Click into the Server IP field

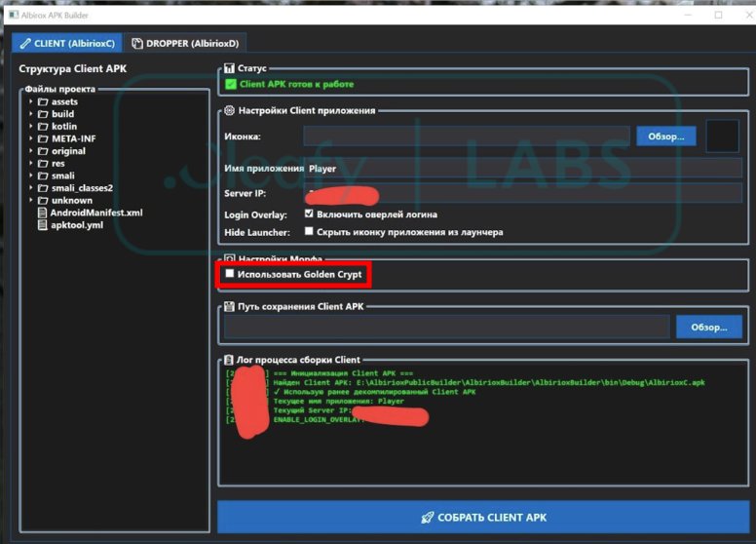point(522,193)
